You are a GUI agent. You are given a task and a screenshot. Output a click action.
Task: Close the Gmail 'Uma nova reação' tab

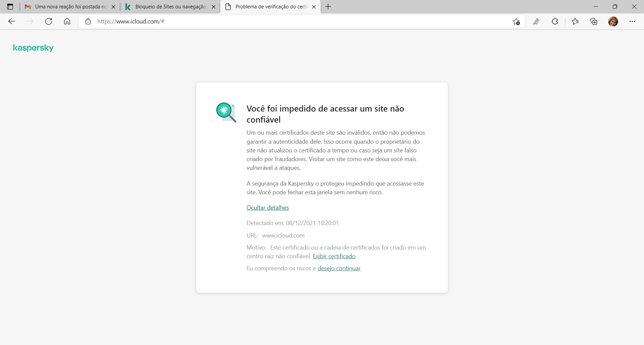113,7
